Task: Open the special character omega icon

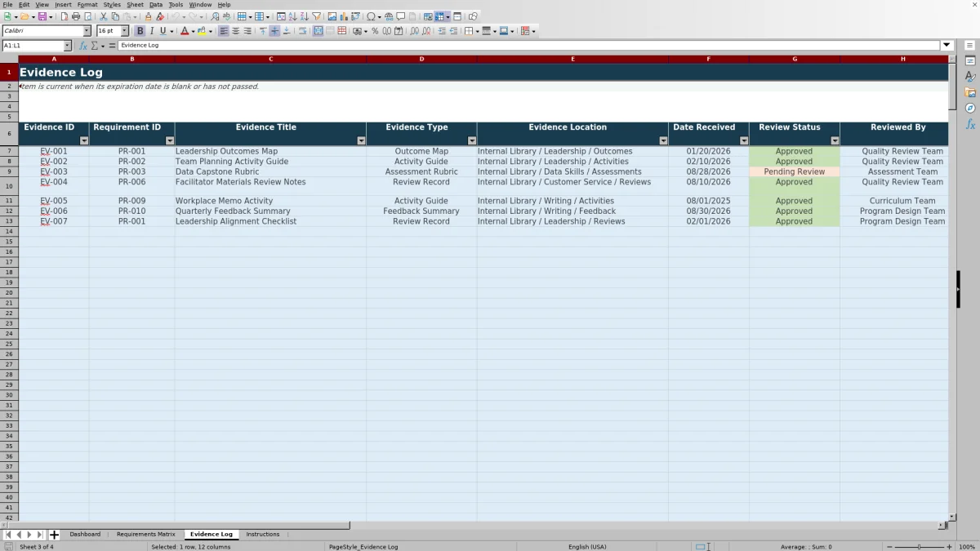Action: pyautogui.click(x=372, y=16)
